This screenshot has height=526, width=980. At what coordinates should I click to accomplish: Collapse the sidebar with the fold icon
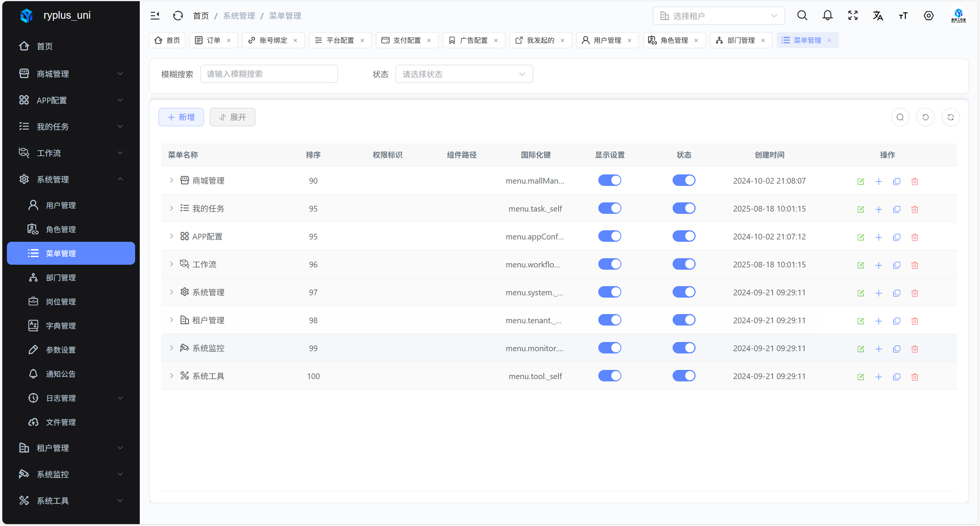coord(155,16)
